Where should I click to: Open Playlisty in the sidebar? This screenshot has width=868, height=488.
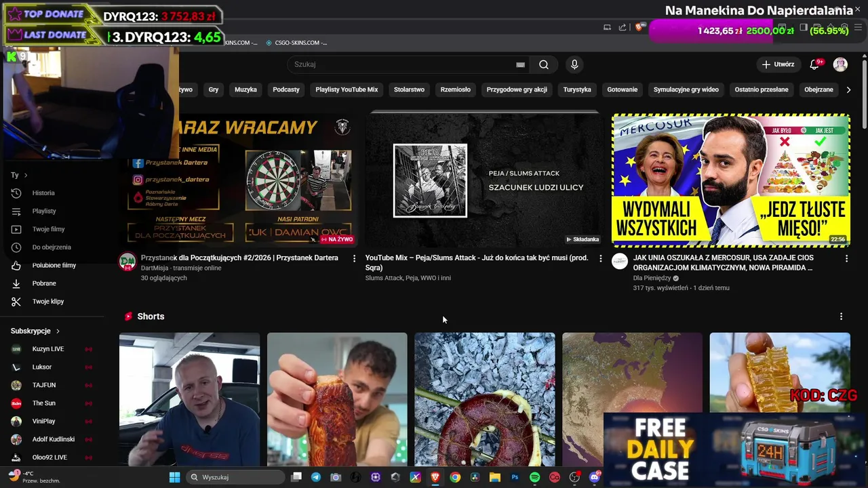[x=44, y=211]
